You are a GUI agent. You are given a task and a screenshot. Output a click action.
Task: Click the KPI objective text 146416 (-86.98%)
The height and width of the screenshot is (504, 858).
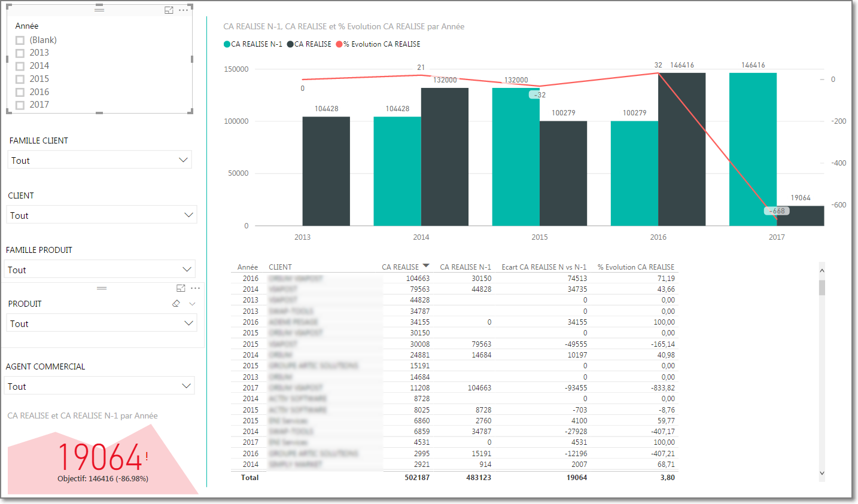coord(103,479)
